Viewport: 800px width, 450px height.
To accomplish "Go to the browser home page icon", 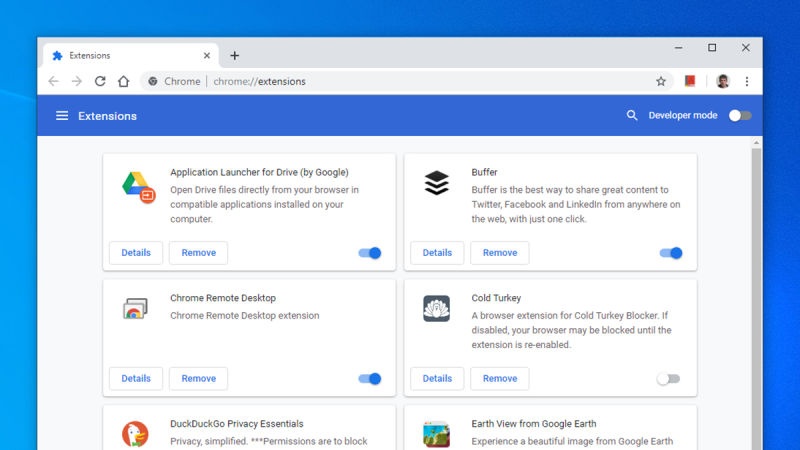I will 123,81.
